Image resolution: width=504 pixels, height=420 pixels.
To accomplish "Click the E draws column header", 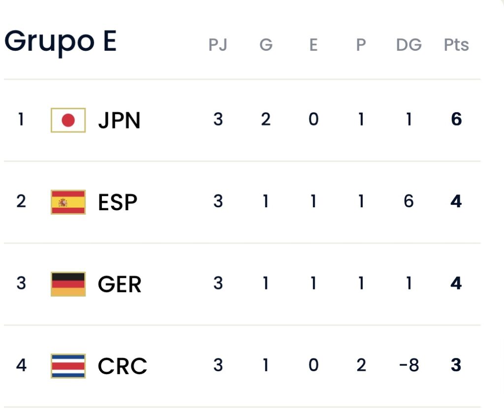I will click(314, 45).
